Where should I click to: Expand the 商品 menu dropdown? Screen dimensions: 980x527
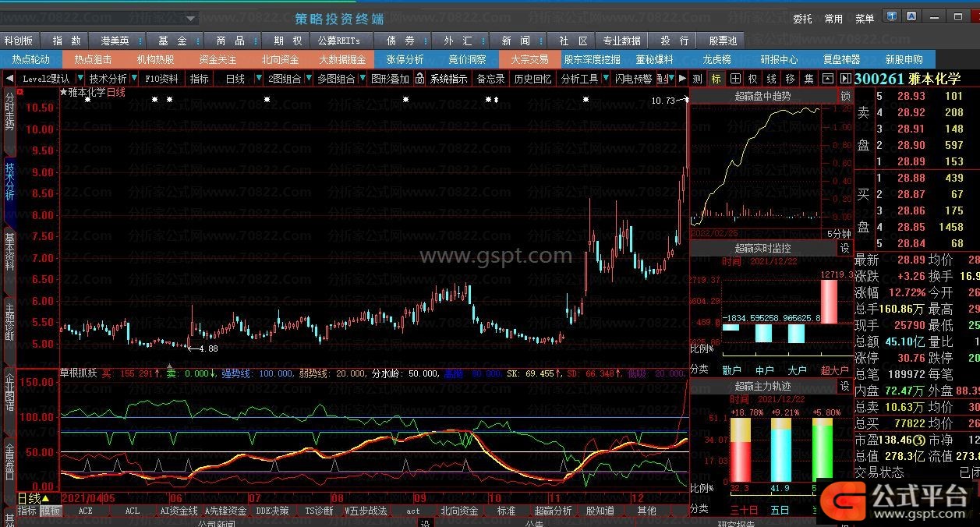tap(255, 41)
